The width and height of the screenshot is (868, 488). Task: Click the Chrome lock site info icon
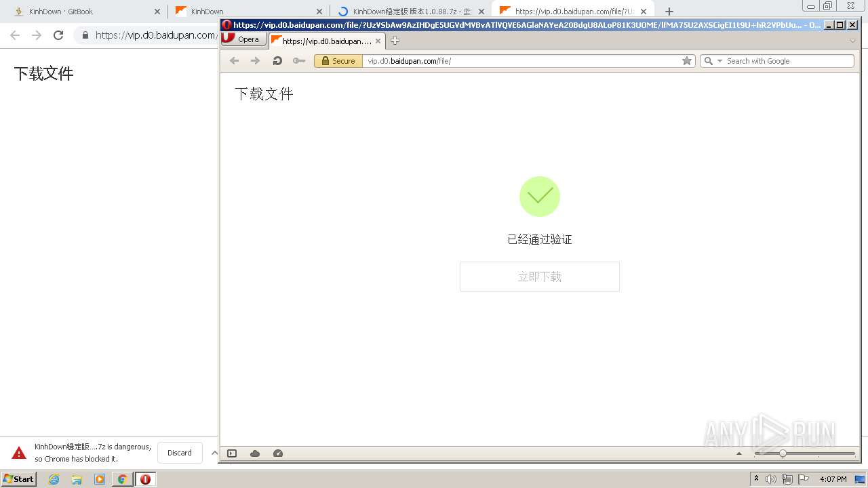tap(85, 35)
